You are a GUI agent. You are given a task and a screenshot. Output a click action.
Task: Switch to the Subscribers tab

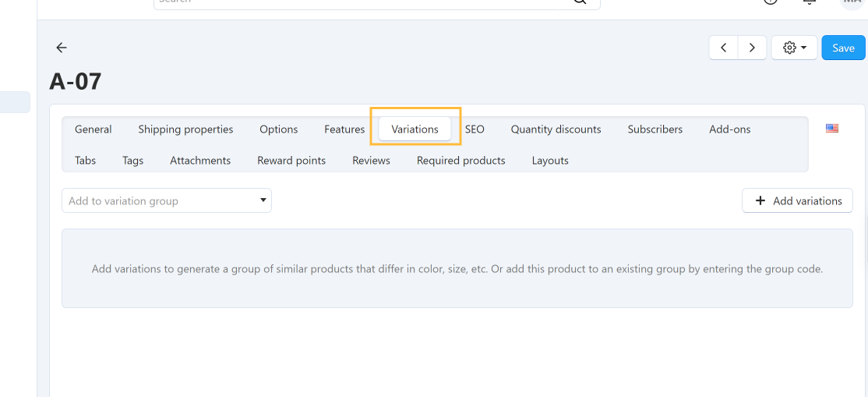(x=655, y=129)
